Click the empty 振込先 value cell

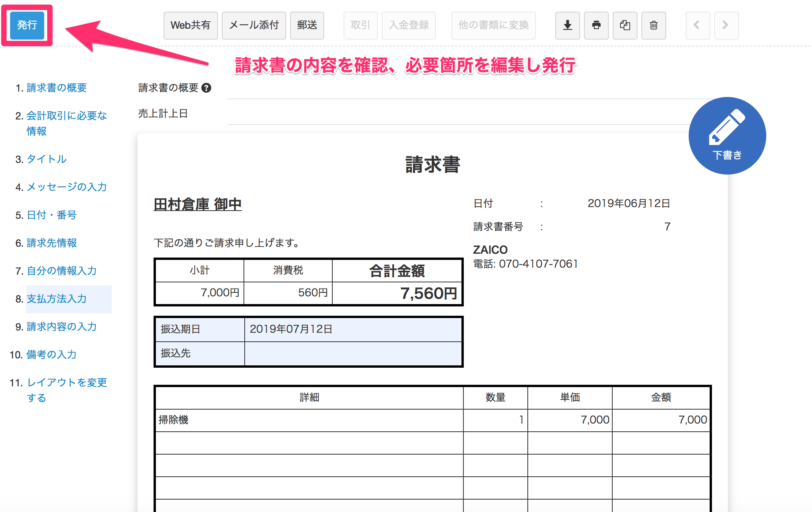(x=353, y=353)
